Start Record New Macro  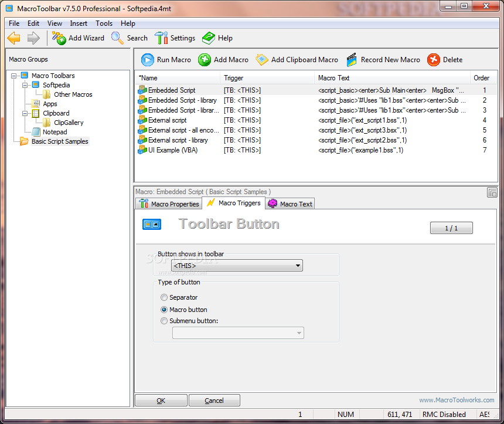383,60
